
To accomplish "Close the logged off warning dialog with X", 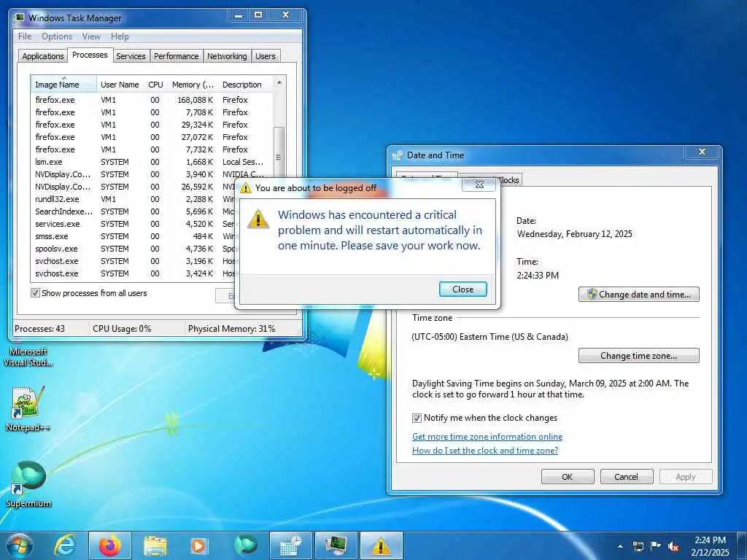I will click(x=479, y=184).
